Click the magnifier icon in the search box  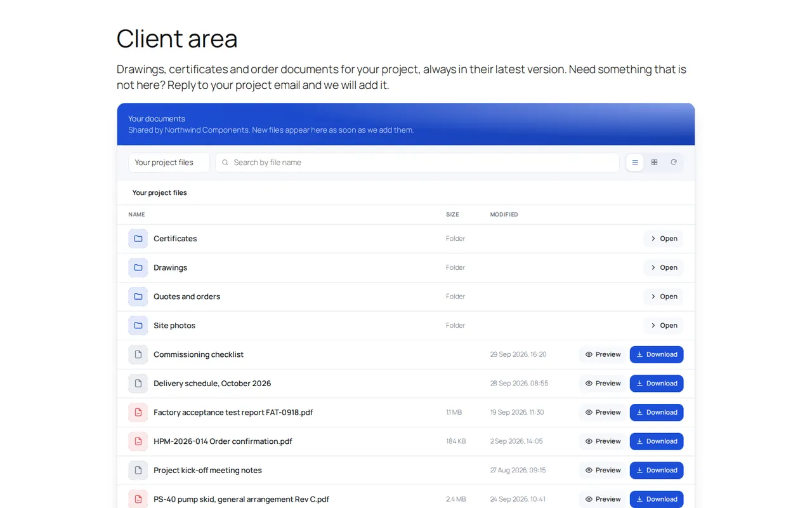coord(225,163)
